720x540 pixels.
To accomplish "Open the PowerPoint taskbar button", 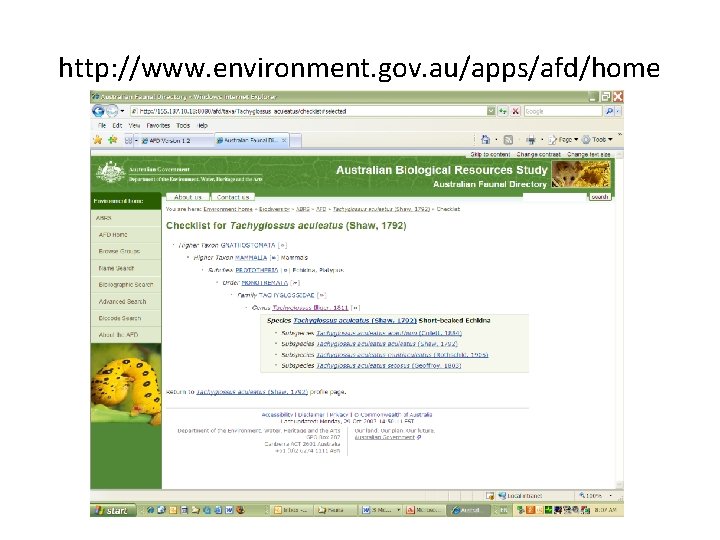I will [424, 510].
